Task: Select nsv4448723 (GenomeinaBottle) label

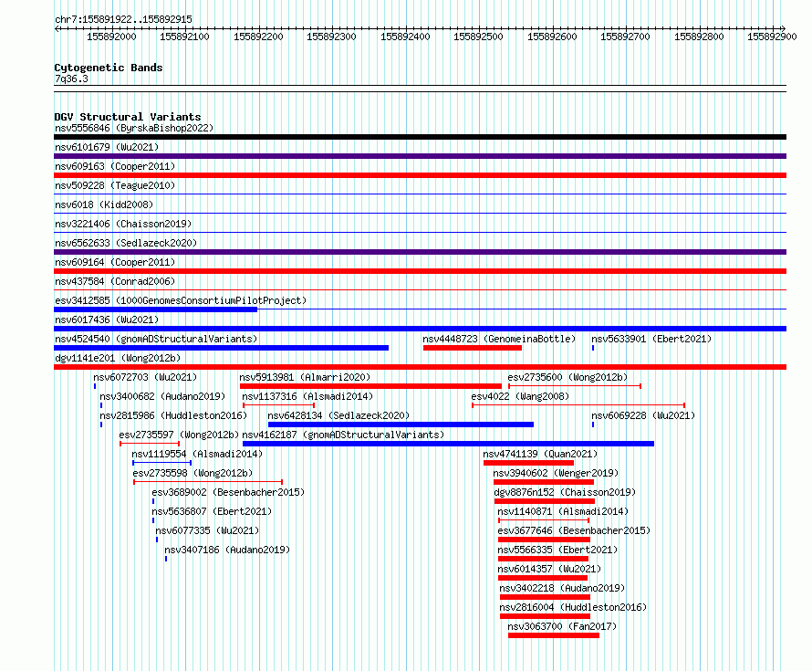Action: coord(499,339)
